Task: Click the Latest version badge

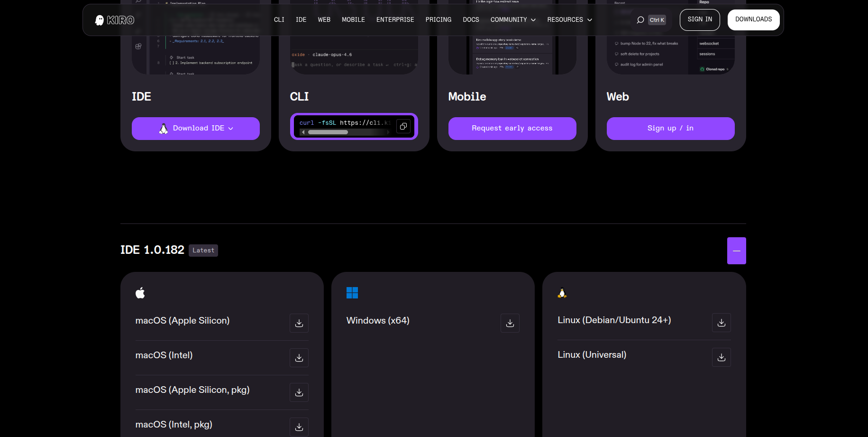Action: pos(203,251)
